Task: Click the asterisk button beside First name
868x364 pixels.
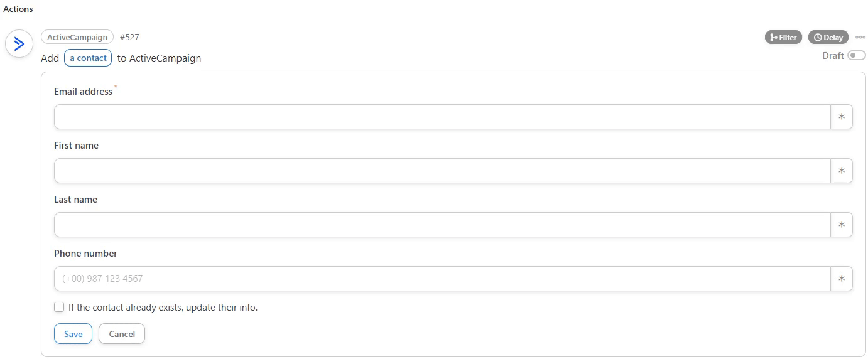Action: [x=842, y=171]
